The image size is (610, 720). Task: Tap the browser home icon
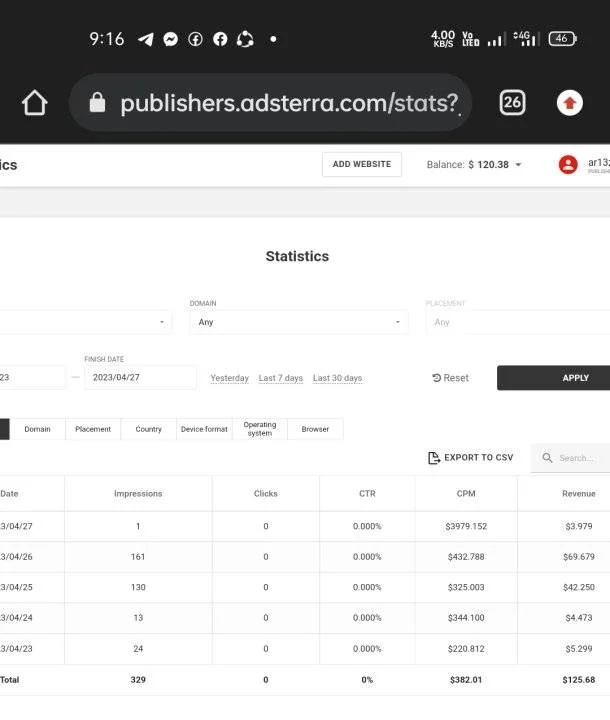[x=35, y=102]
